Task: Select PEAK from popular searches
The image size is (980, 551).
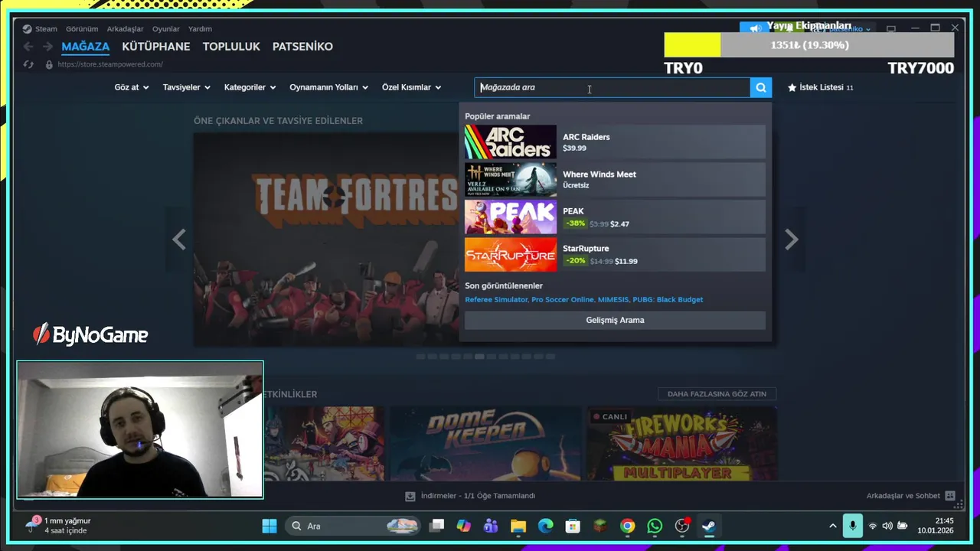Action: pos(615,217)
